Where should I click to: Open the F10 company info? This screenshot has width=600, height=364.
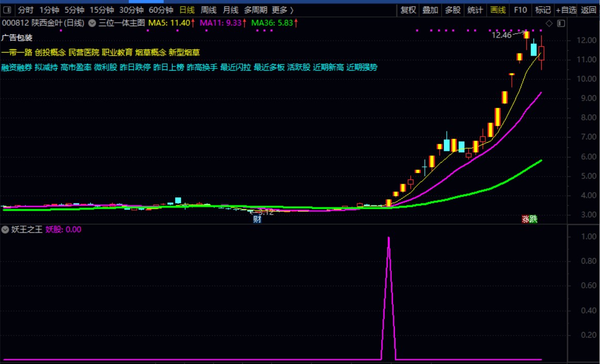[x=520, y=10]
